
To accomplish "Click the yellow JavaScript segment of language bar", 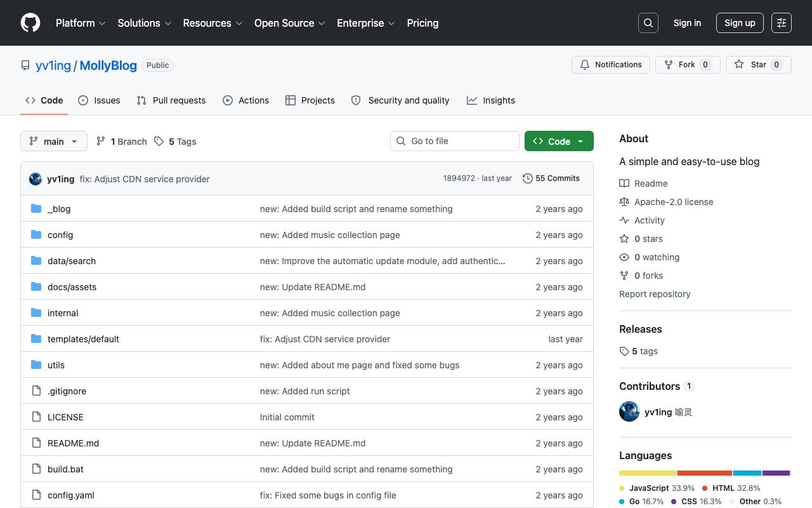I will coord(648,473).
